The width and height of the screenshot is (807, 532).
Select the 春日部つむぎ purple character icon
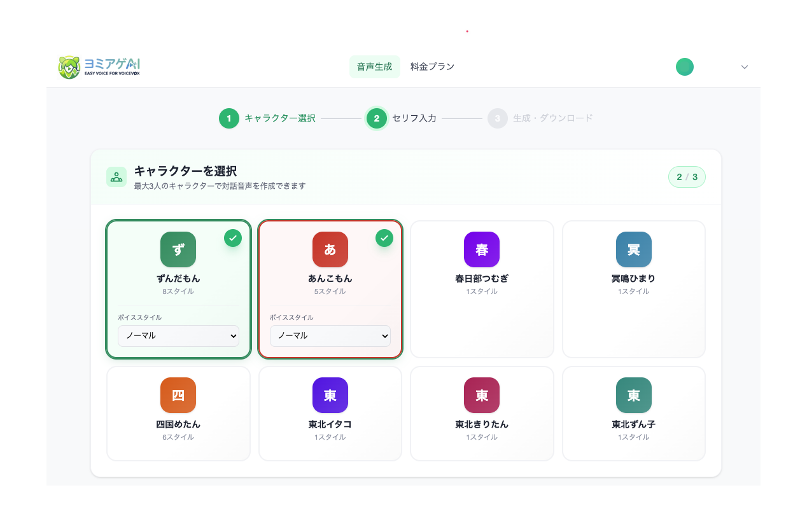coord(482,249)
